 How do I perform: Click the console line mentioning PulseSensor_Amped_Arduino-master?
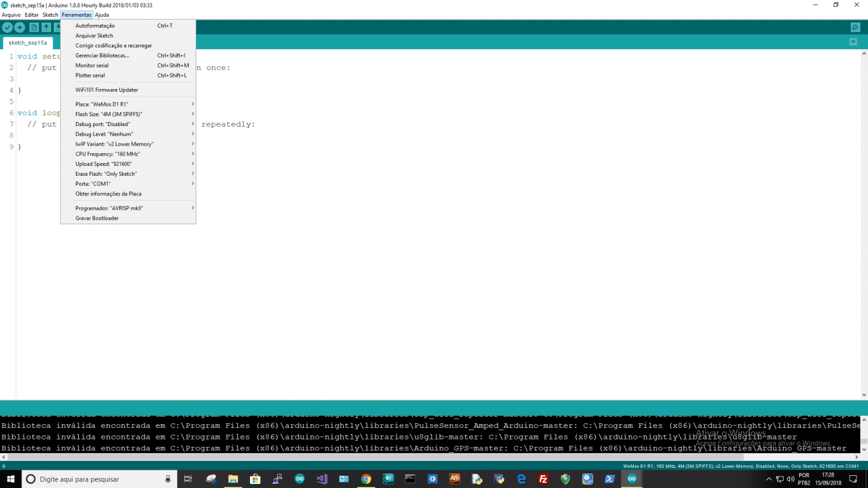[431, 426]
